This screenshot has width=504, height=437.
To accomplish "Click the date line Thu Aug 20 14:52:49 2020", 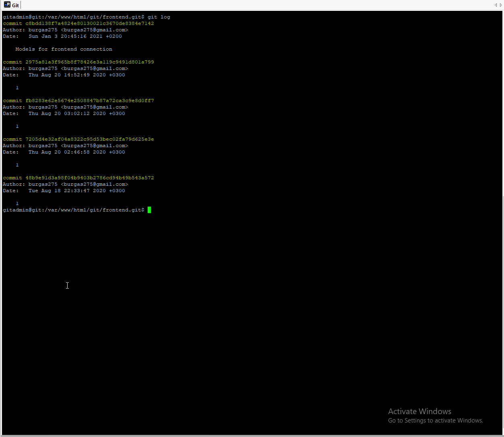I will (64, 75).
